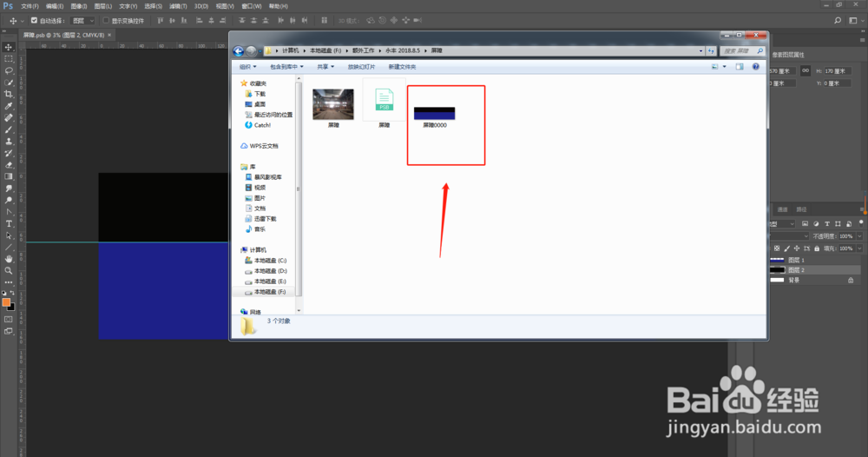The height and width of the screenshot is (457, 868).
Task: Select the Line shape tool
Action: pyautogui.click(x=9, y=247)
